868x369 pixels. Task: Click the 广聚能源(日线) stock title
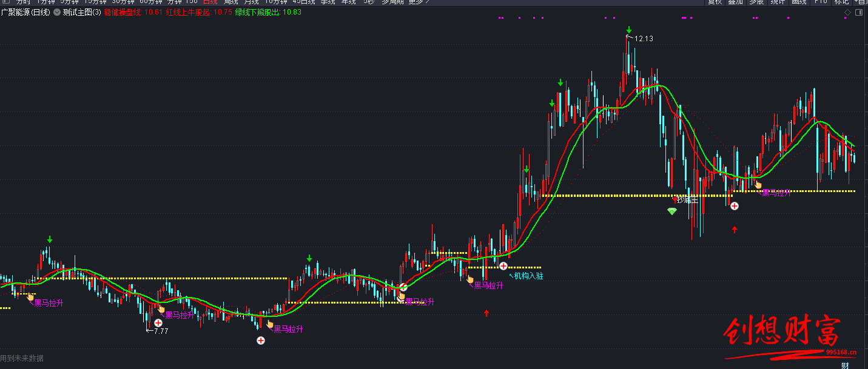25,12
